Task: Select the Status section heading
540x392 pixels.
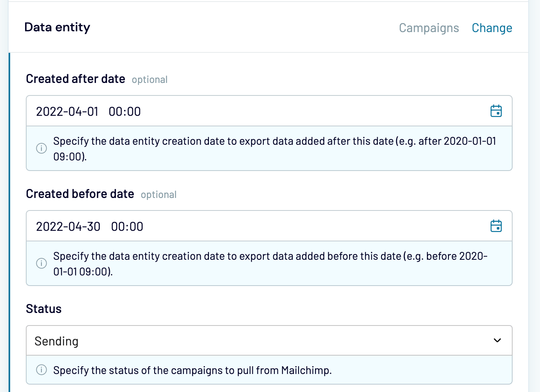Action: pyautogui.click(x=43, y=309)
